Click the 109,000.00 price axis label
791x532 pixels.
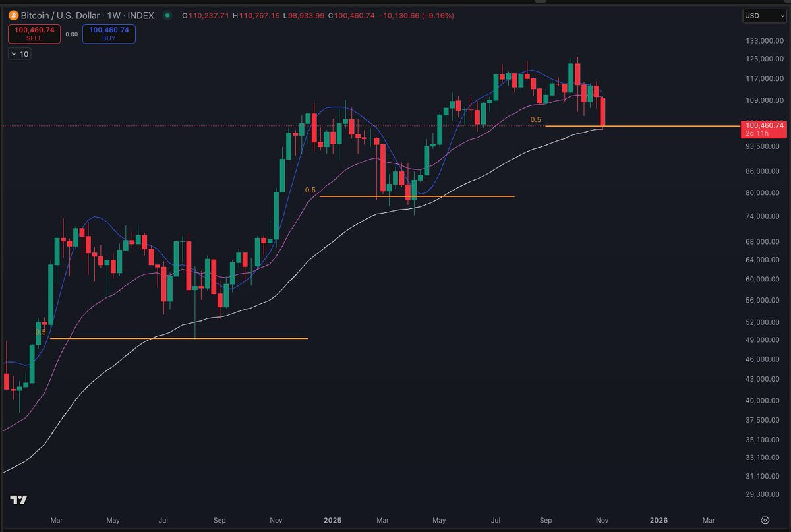point(765,100)
